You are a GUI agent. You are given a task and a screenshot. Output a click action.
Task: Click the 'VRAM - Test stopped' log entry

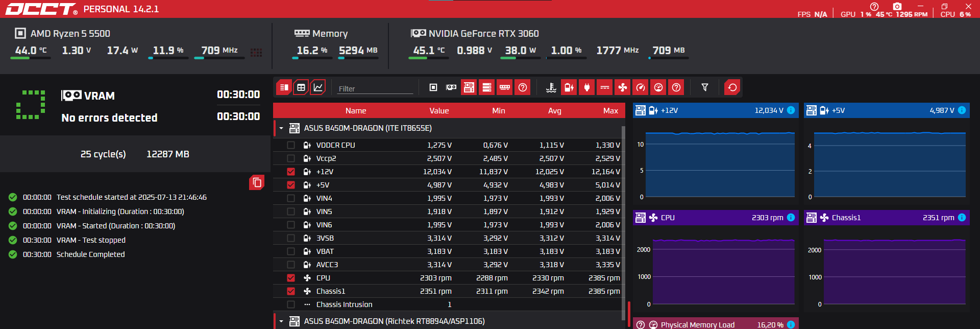tap(91, 240)
